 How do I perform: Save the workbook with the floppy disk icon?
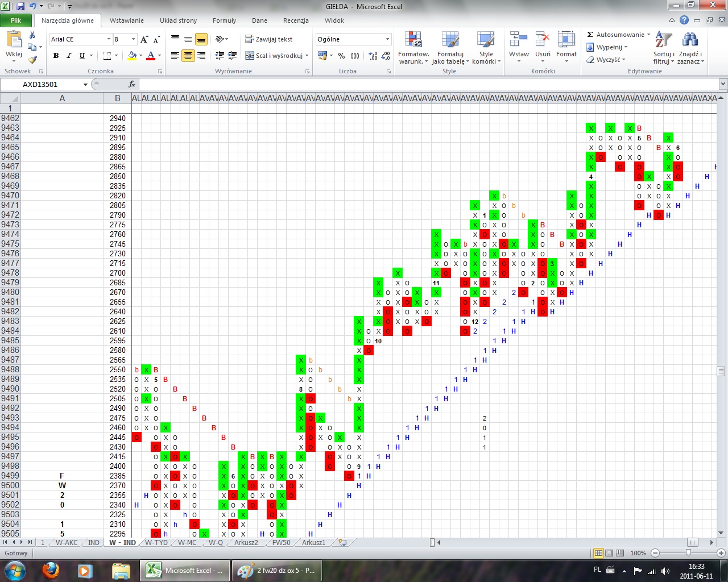(x=20, y=7)
